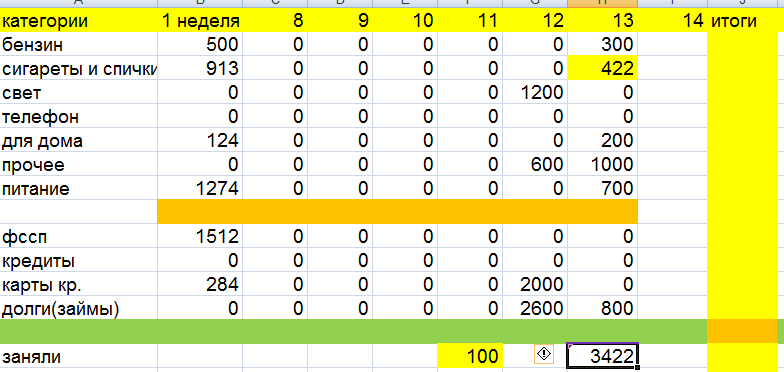784x372 pixels.
Task: Click the 'заняли' row label cell
Action: coord(78,356)
